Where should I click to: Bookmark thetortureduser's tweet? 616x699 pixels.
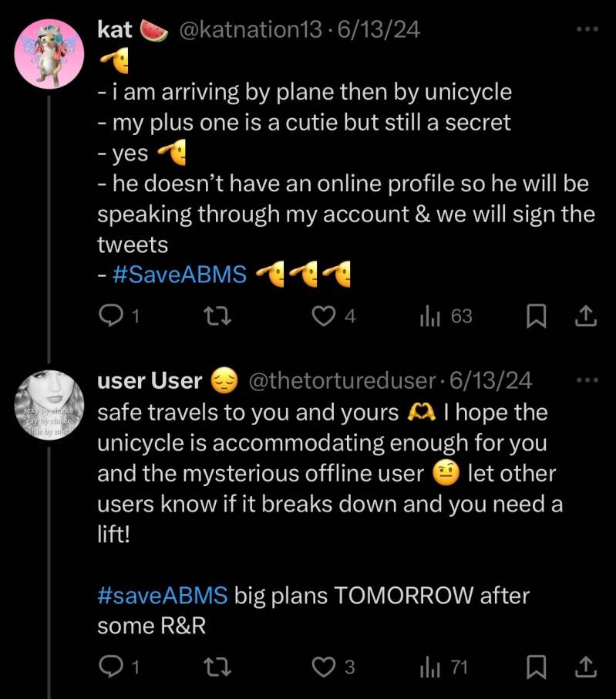(537, 667)
